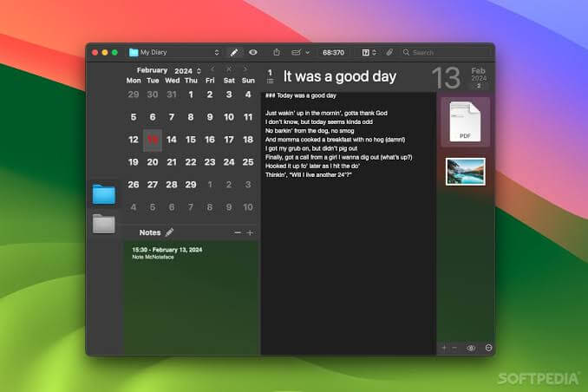Click the signature tool icon in toolbar
Screen dimensions: 588x392
297,53
